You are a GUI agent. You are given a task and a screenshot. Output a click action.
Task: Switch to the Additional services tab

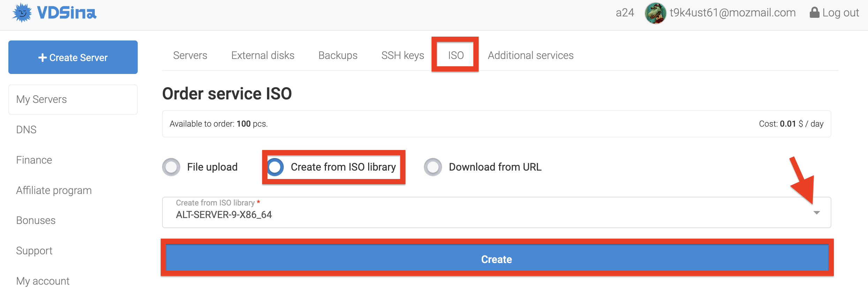click(x=531, y=55)
